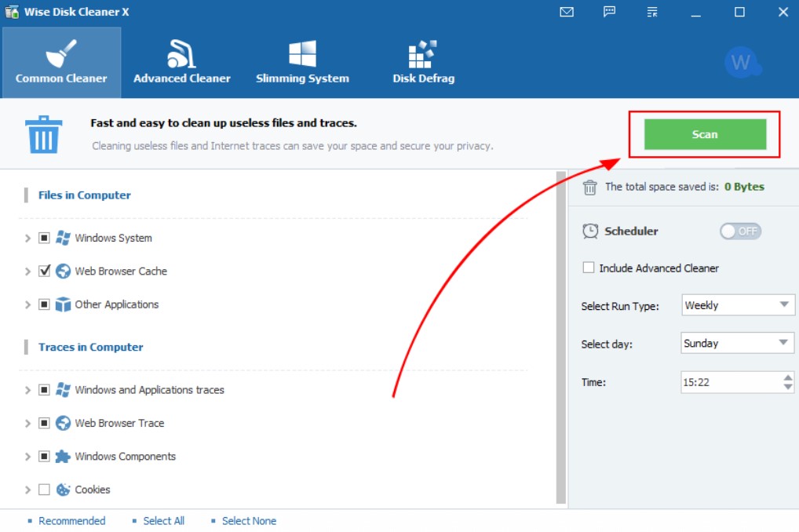The image size is (799, 532).
Task: Open the Slimming System tab
Action: (x=302, y=62)
